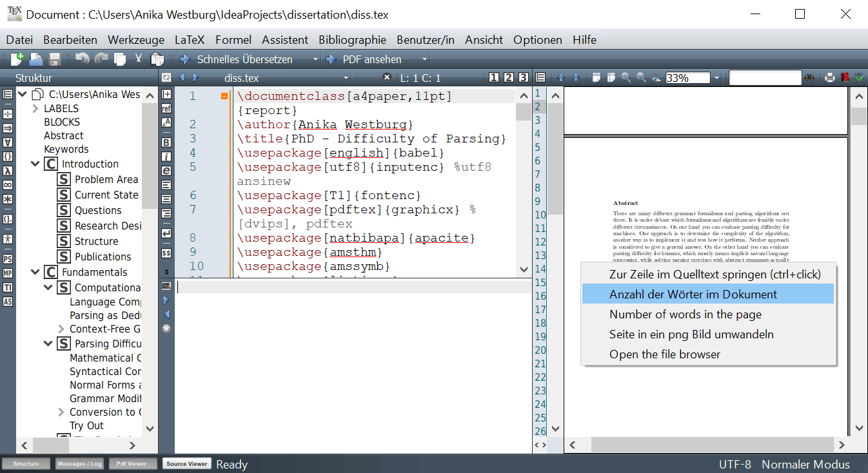This screenshot has height=473, width=868.
Task: Click the PDF search text field
Action: click(765, 78)
